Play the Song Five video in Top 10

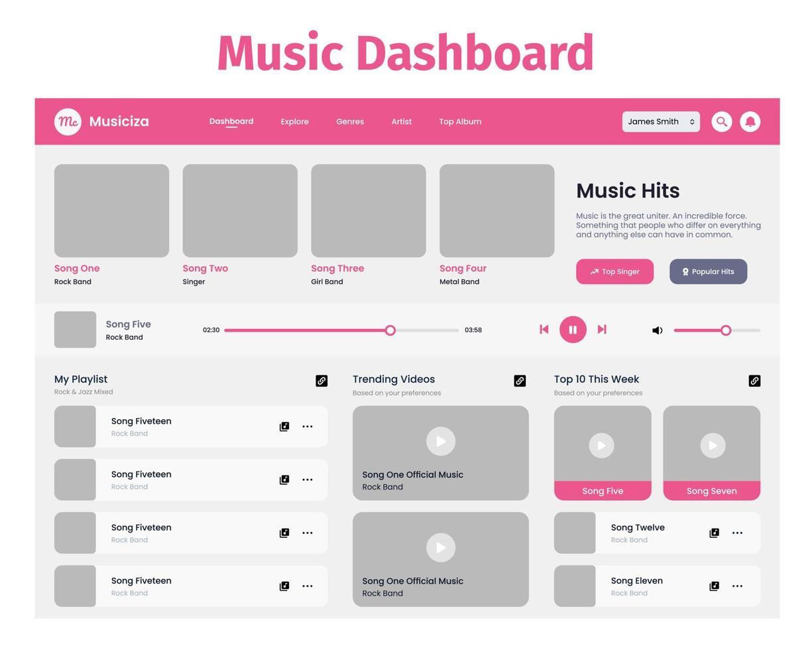coord(602,445)
